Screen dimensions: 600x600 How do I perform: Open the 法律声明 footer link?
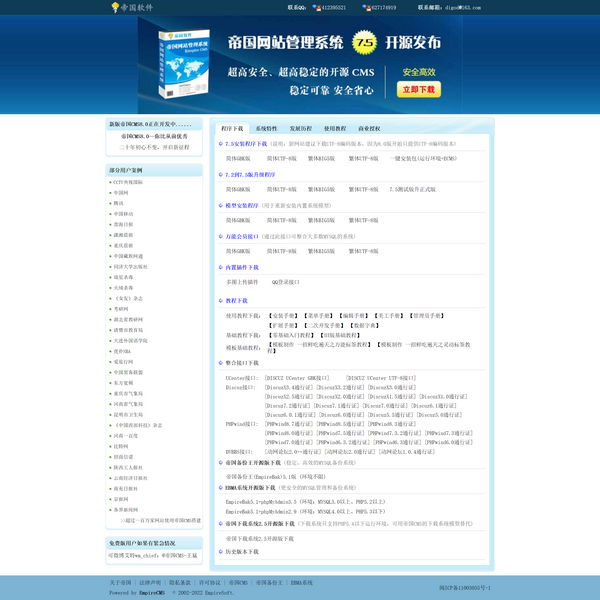pyautogui.click(x=150, y=582)
